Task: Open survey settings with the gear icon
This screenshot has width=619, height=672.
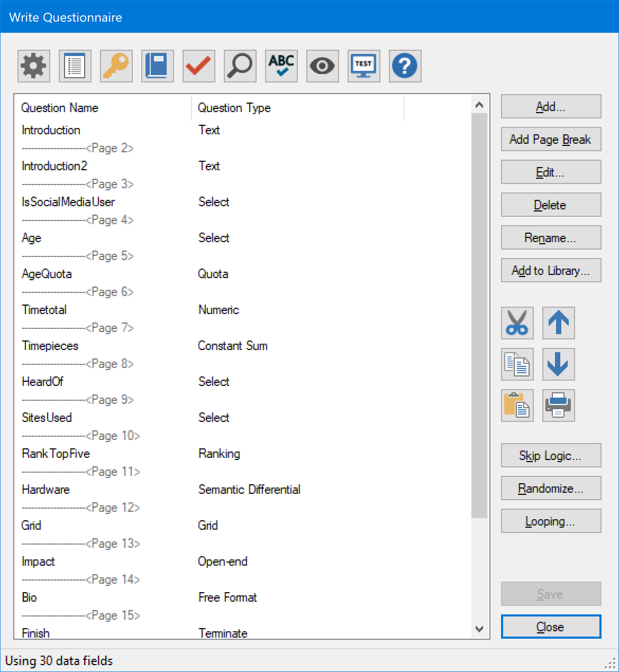Action: [34, 66]
